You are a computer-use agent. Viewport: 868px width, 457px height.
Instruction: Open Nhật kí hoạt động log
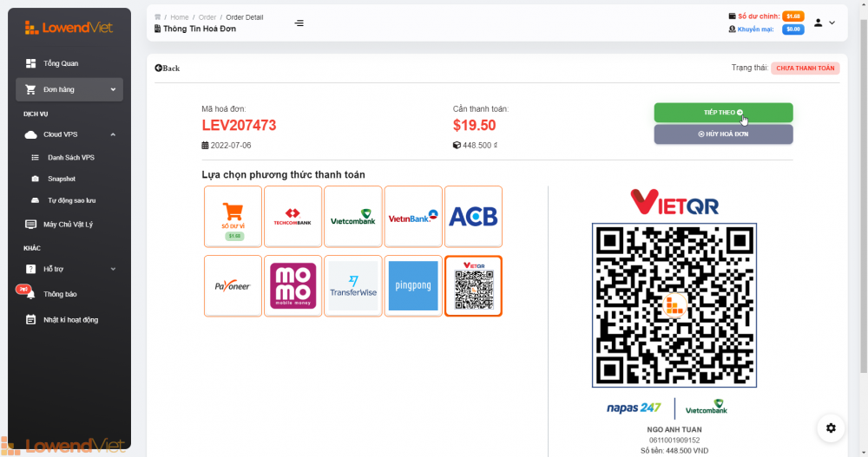tap(70, 320)
